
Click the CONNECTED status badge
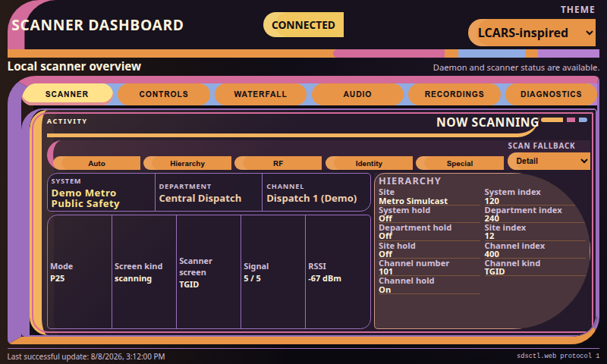[x=303, y=25]
